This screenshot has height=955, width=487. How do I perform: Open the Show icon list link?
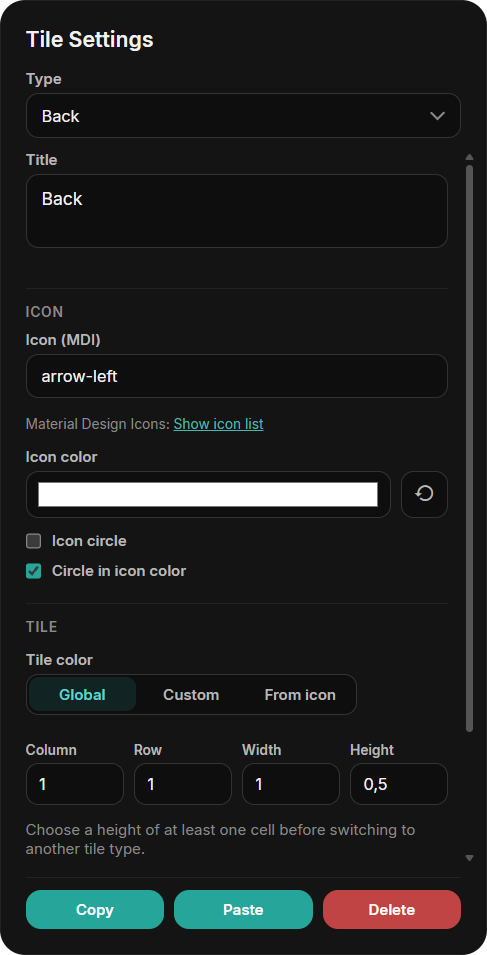click(x=219, y=424)
